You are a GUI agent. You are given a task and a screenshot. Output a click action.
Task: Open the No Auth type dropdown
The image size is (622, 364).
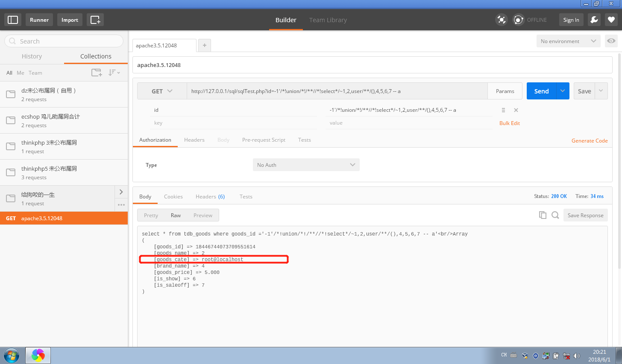click(306, 165)
